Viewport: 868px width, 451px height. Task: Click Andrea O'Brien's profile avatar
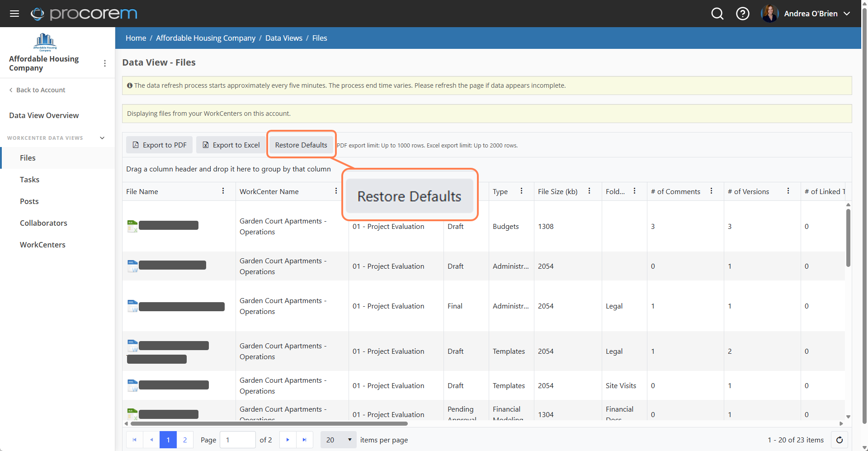tap(769, 14)
